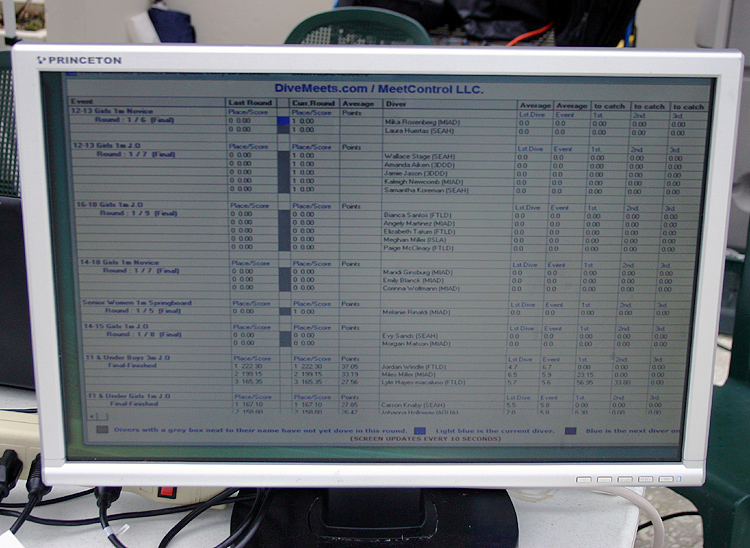Click the grey legend box for divers not yet dove

click(102, 429)
